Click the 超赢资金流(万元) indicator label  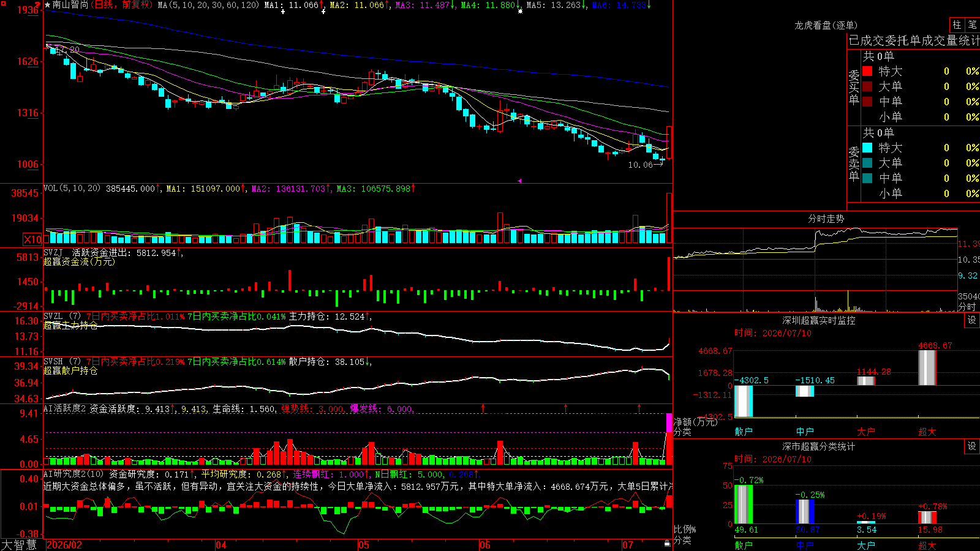[x=79, y=261]
